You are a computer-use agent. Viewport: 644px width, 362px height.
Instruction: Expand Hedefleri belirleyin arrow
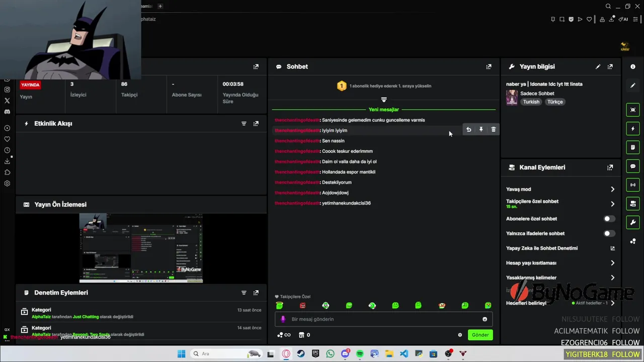point(612,303)
